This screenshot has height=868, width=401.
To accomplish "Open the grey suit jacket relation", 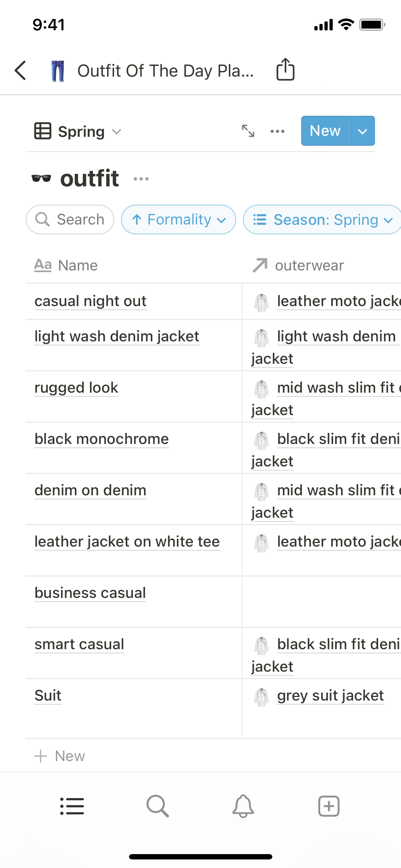I will 330,696.
